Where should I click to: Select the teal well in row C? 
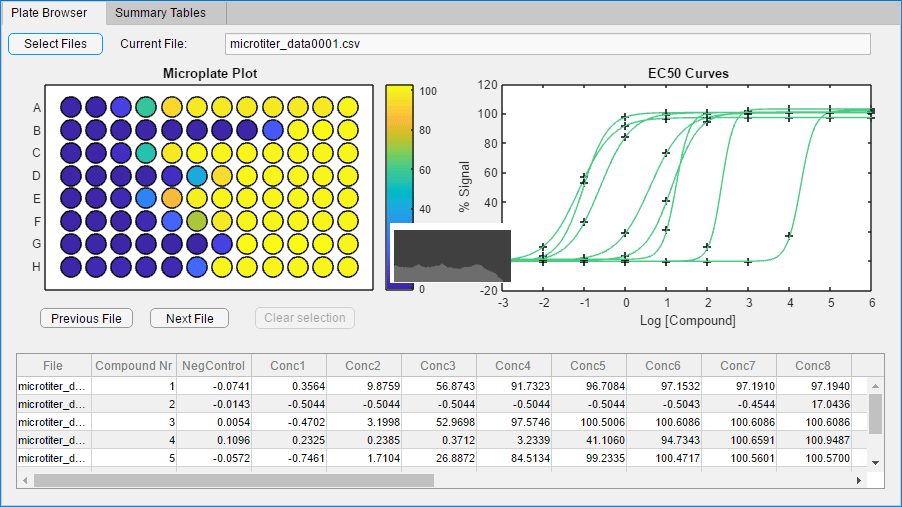point(146,152)
